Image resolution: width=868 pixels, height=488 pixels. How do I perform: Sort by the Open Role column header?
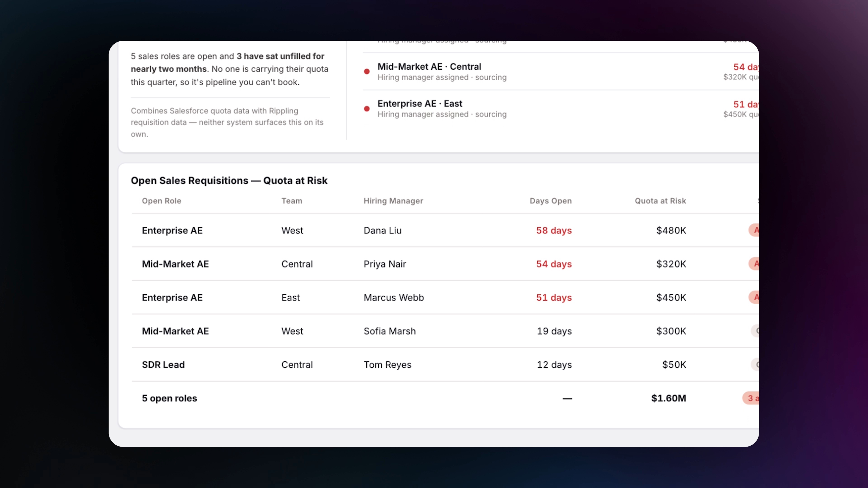click(x=161, y=201)
